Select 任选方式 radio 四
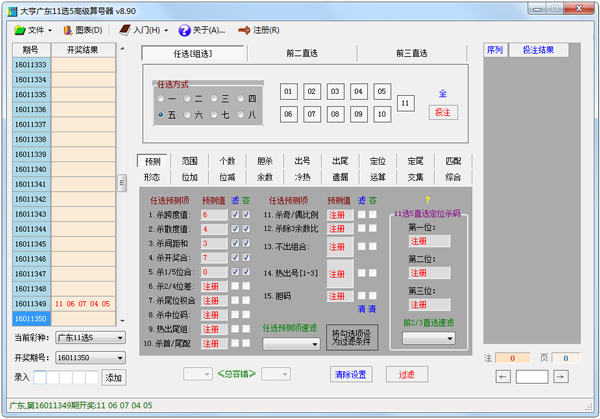600x419 pixels. click(x=240, y=99)
